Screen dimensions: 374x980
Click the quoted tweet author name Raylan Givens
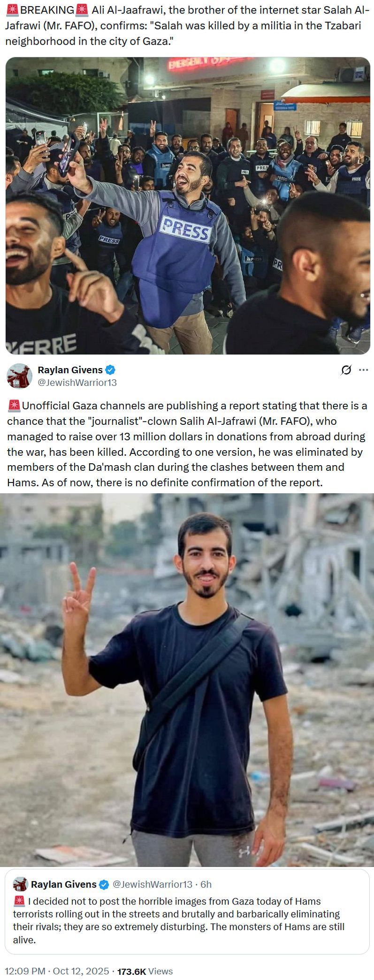click(64, 884)
